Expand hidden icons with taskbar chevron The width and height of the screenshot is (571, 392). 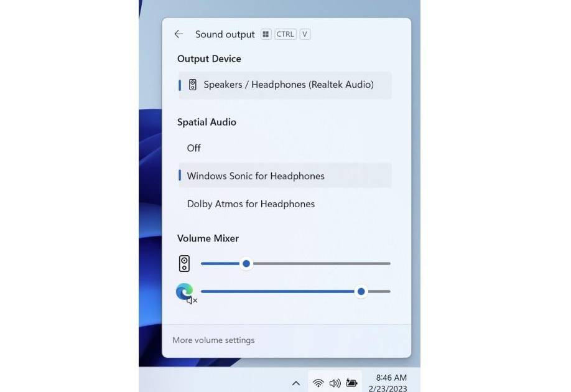click(296, 383)
